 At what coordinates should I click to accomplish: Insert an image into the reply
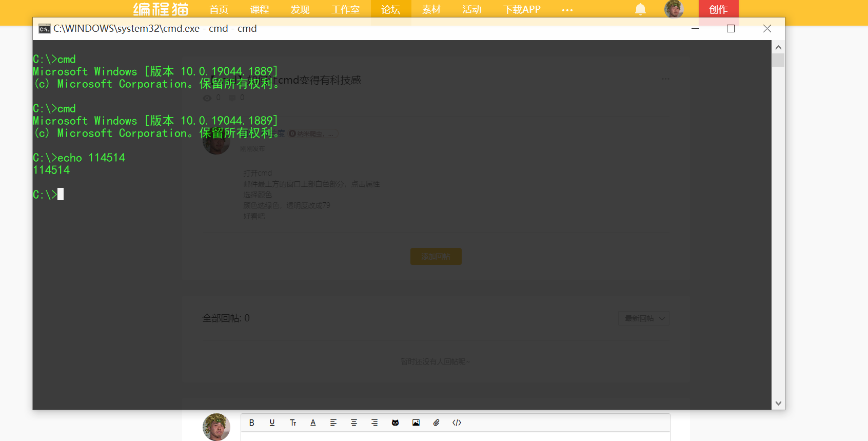[x=416, y=423]
